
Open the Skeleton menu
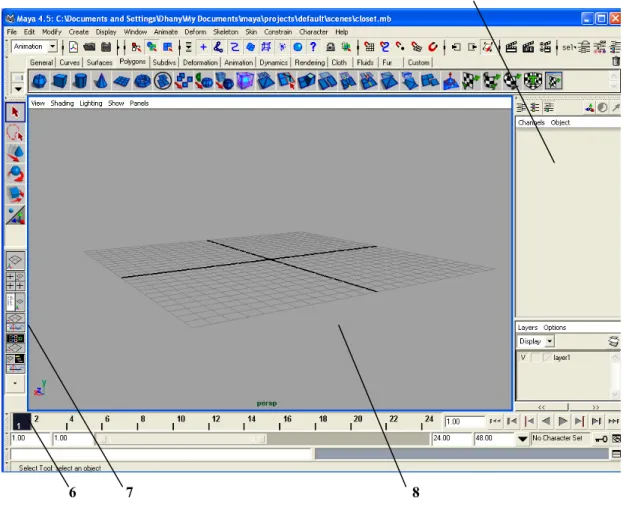[225, 32]
